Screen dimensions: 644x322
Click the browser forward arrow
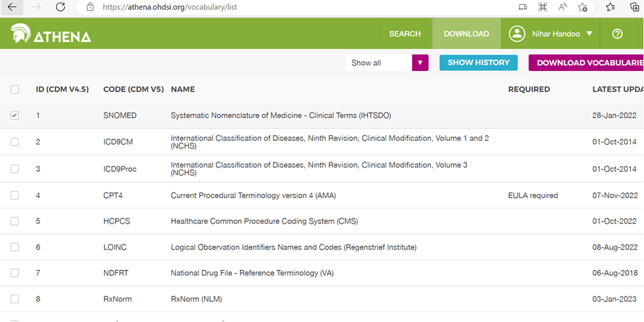[x=37, y=7]
